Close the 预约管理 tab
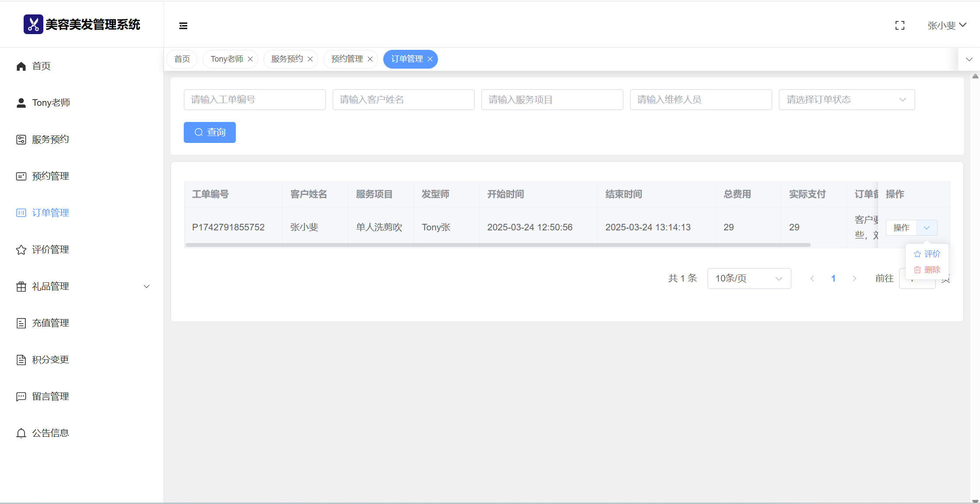 370,59
